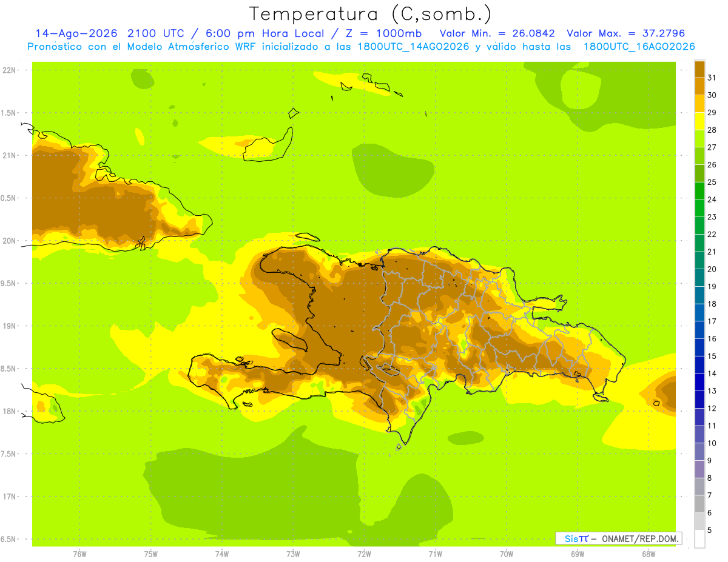Screen dimensions: 728x562
Task: Click the "9.5N" latitude label
Action: (9, 284)
